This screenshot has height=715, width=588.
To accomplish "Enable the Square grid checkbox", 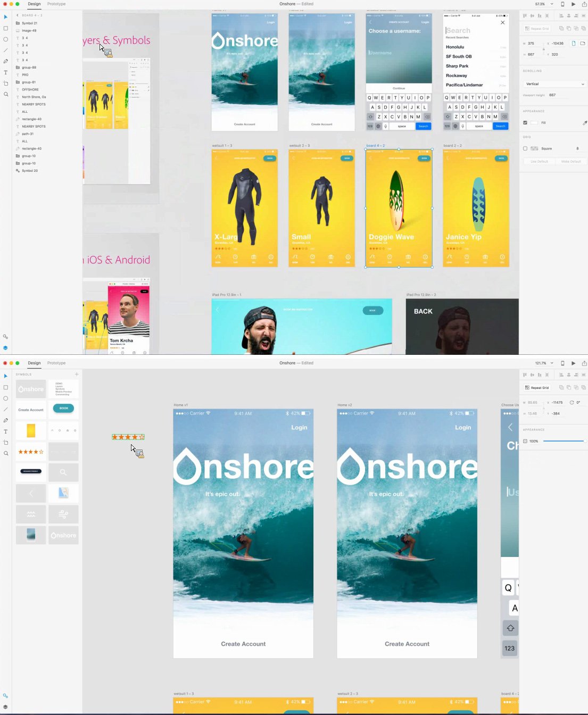I will 525,148.
